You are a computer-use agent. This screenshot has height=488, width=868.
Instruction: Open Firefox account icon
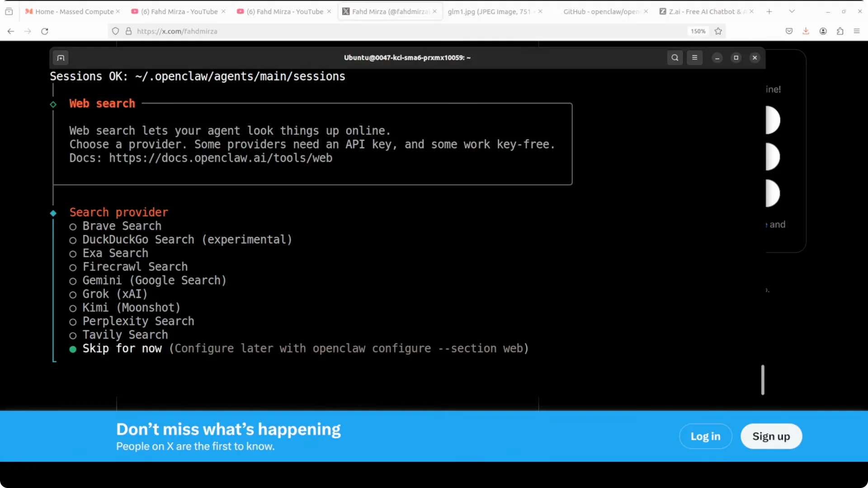(823, 31)
